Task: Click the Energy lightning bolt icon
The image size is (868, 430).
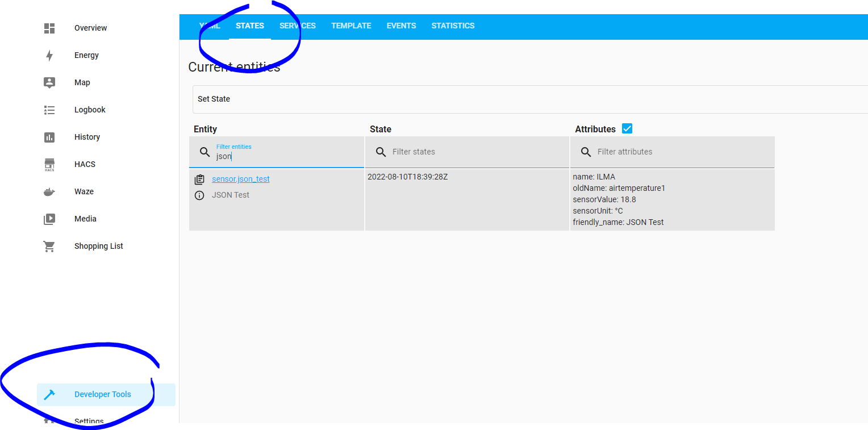Action: coord(49,55)
